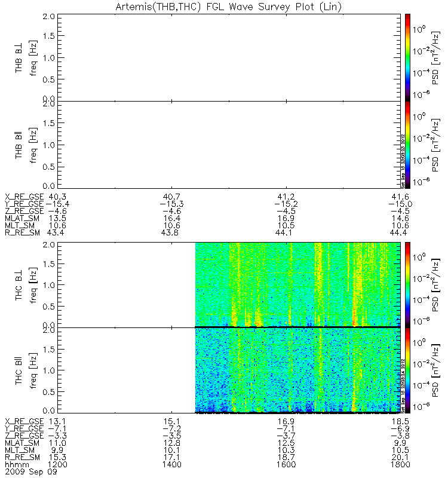The width and height of the screenshot is (448, 478).
Task: Click the X_RE_GSE value 40.3
Action: [57, 197]
